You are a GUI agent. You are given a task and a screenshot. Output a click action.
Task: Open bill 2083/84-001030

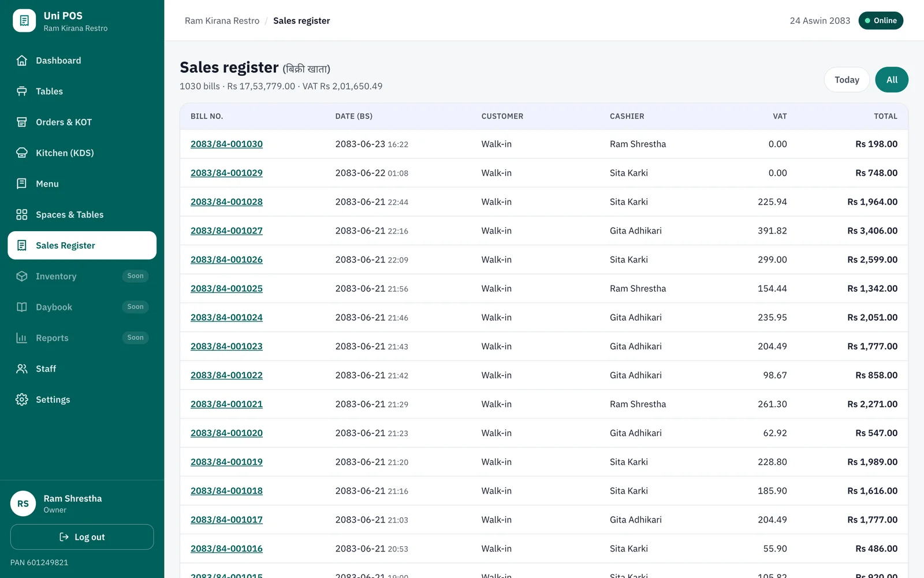226,144
